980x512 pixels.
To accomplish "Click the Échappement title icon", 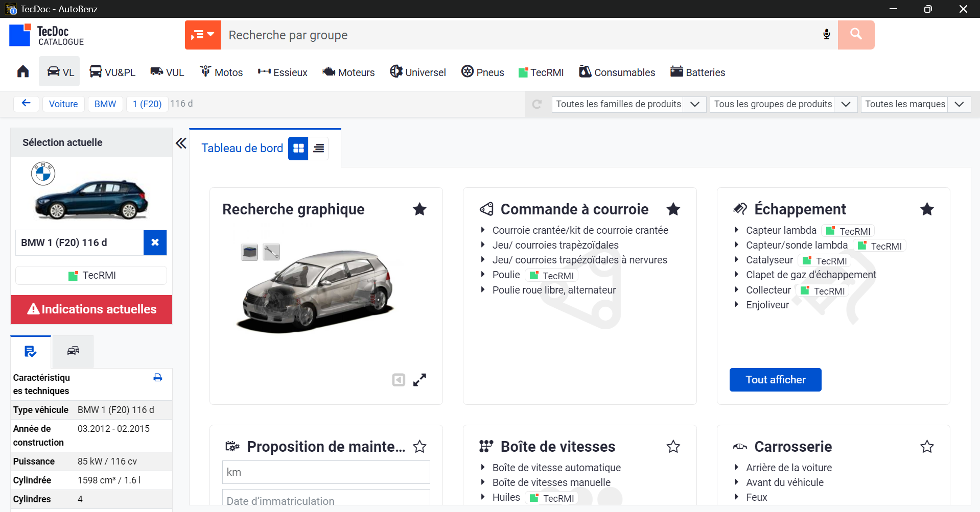I will (740, 209).
